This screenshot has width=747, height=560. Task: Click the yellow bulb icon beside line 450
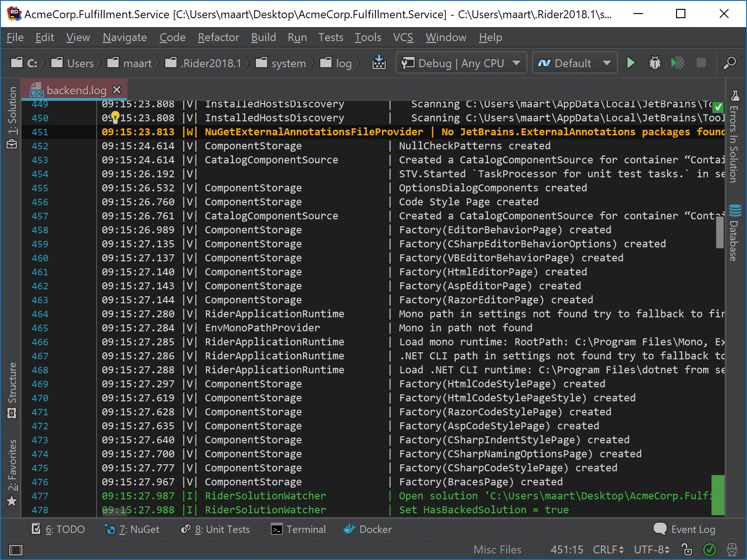pos(115,118)
